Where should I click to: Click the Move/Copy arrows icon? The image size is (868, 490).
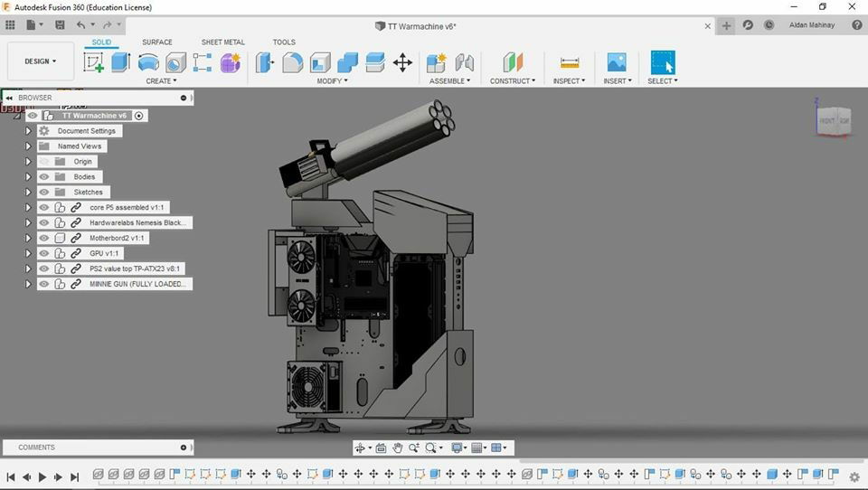pyautogui.click(x=403, y=62)
